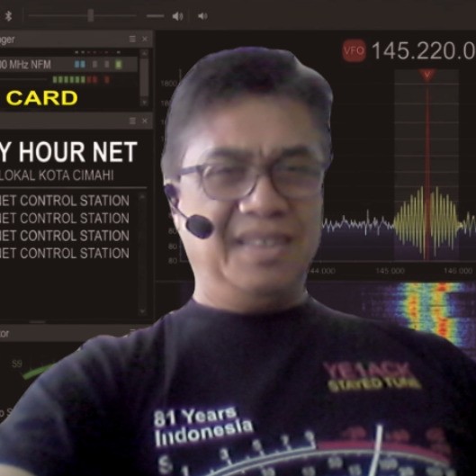Screen dimensions: 476x476
Task: Click up arrow of the NFM list scrollbar
Action: 145,53
